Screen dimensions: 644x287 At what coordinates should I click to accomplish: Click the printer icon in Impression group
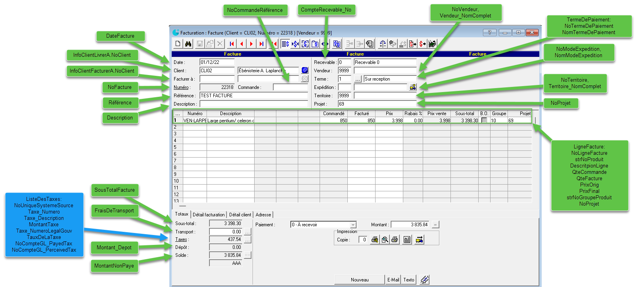point(395,240)
